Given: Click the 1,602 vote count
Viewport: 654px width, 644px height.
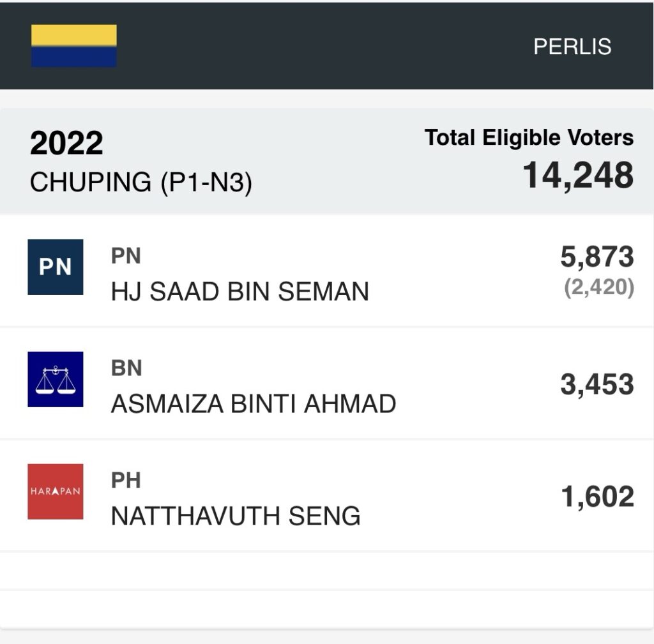Looking at the screenshot, I should point(597,497).
